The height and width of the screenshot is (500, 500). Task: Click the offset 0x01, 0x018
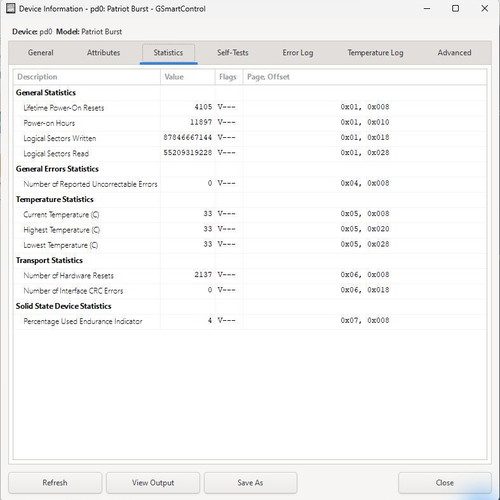365,138
